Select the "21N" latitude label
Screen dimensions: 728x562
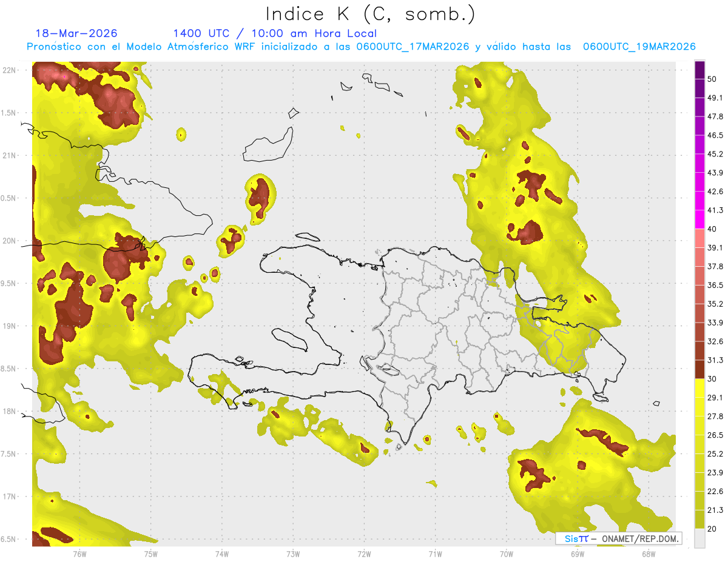[x=10, y=155]
